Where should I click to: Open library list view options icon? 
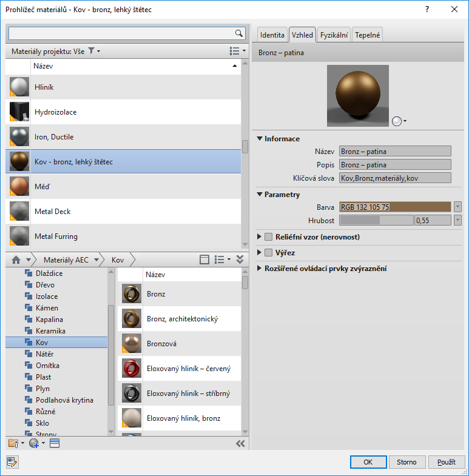click(x=219, y=260)
